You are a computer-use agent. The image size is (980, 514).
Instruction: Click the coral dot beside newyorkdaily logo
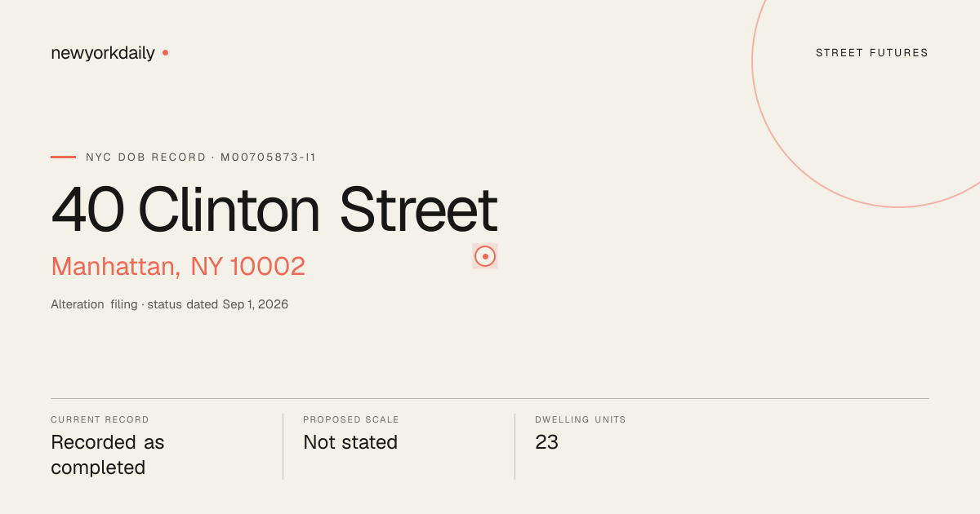tap(165, 52)
